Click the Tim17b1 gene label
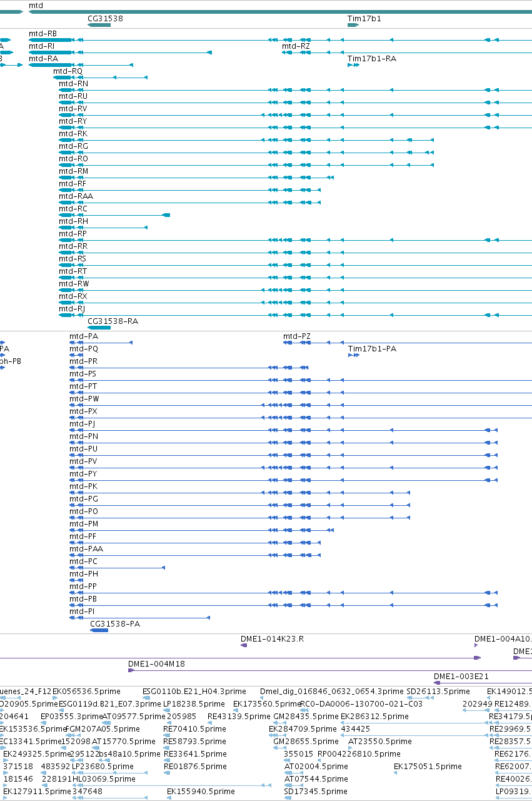The width and height of the screenshot is (532, 801). [x=364, y=19]
